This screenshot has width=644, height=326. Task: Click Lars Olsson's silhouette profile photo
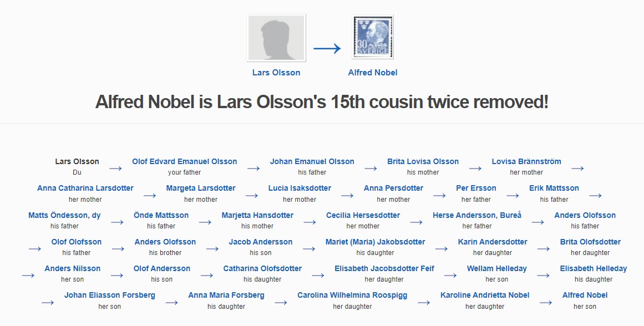point(276,38)
